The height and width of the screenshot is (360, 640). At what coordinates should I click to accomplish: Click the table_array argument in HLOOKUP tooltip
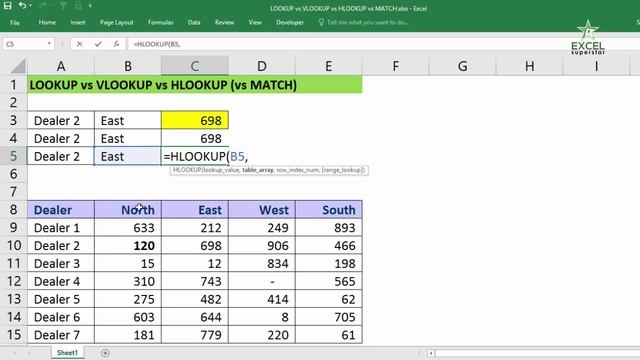258,170
